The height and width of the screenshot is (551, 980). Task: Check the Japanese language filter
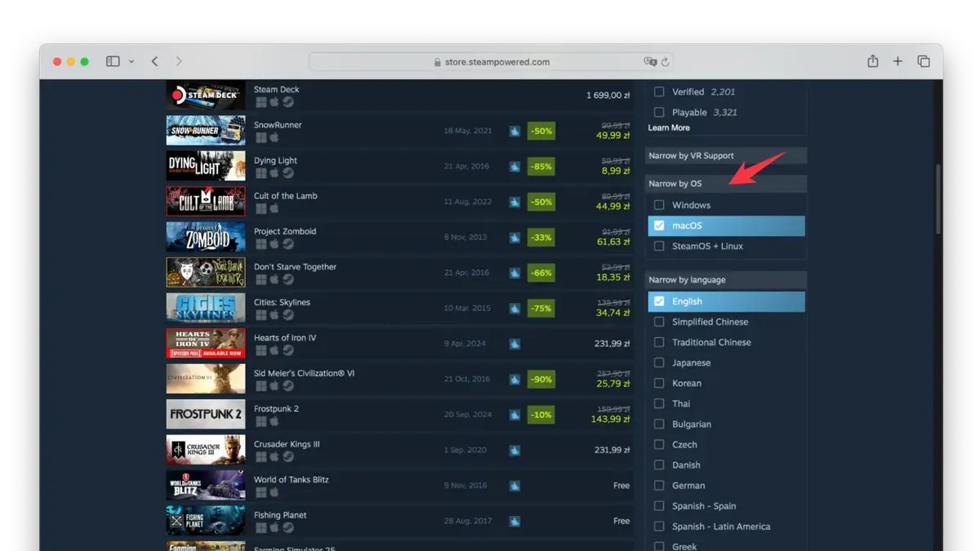point(659,362)
